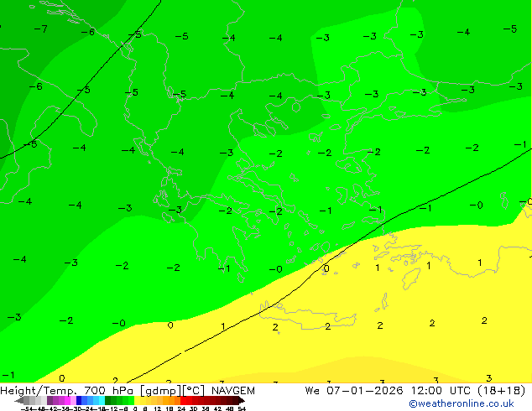Pick the dark blue legend swatch
The image size is (532, 411).
[x=79, y=400]
